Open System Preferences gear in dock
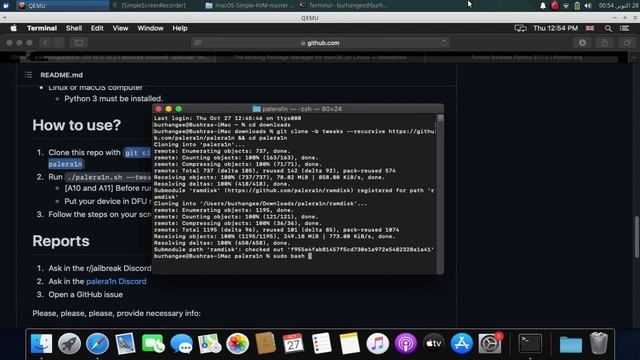This screenshot has width=640, height=360. pos(489,343)
